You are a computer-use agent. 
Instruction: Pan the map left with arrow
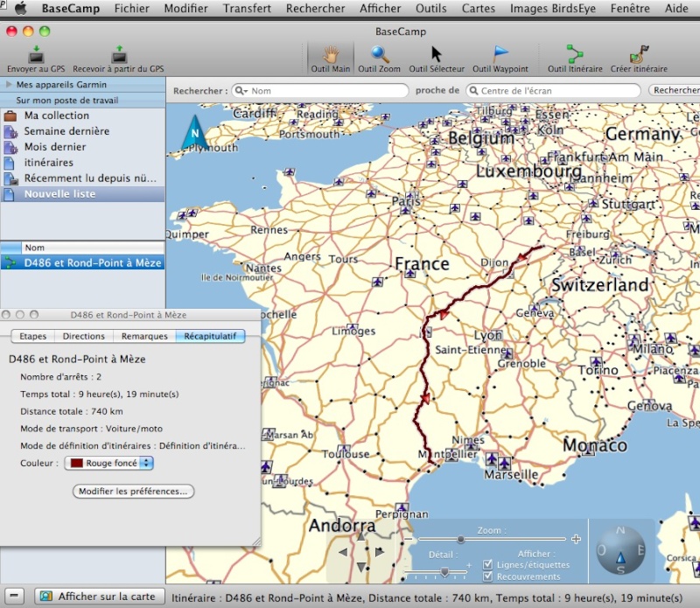click(343, 552)
